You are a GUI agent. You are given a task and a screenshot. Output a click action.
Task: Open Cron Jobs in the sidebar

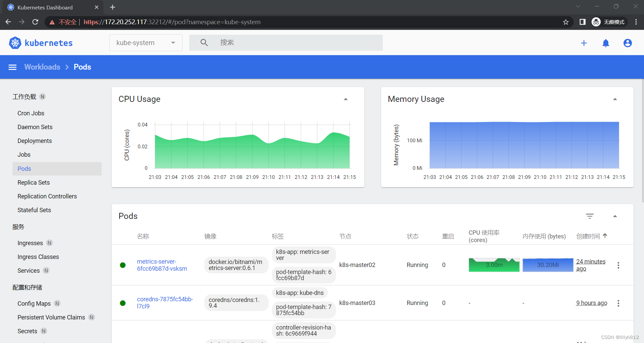coord(31,113)
